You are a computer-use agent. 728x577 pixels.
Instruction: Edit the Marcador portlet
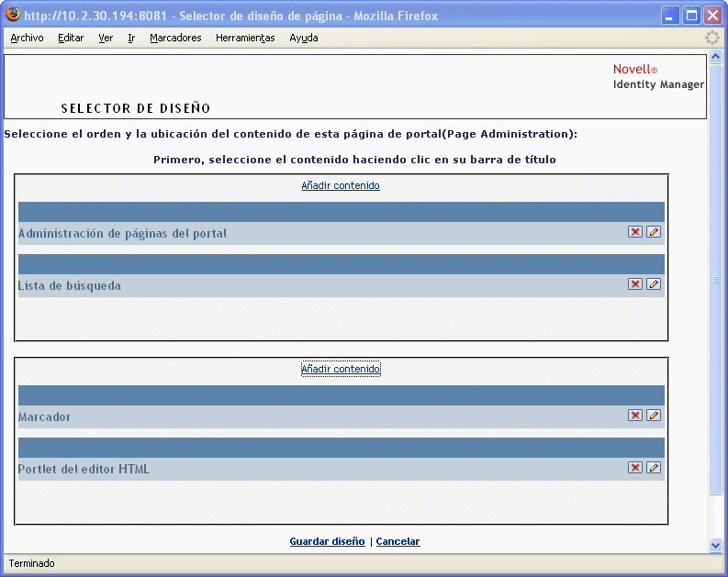(x=654, y=416)
